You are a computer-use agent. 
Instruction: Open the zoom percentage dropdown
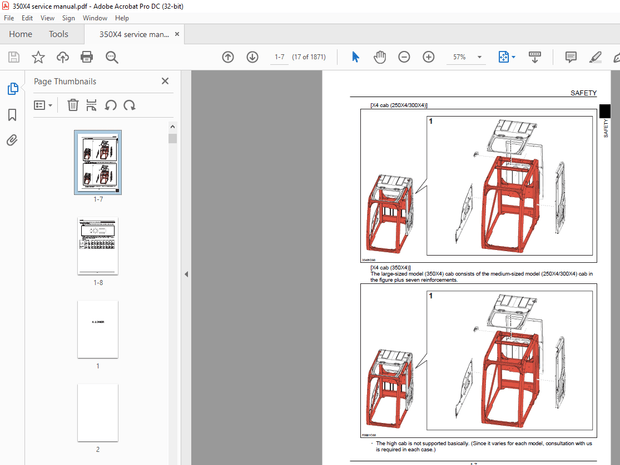480,57
